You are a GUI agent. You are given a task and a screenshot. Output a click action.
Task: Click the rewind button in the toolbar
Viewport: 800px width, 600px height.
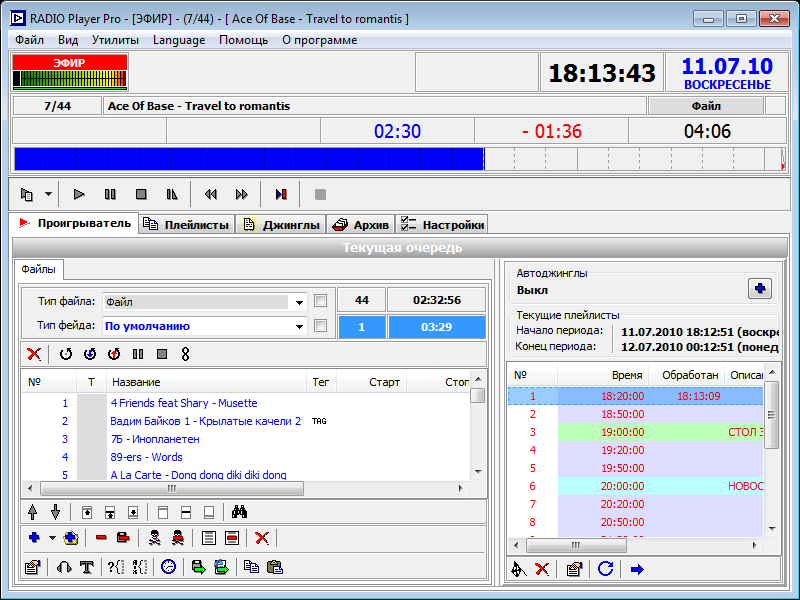(211, 194)
